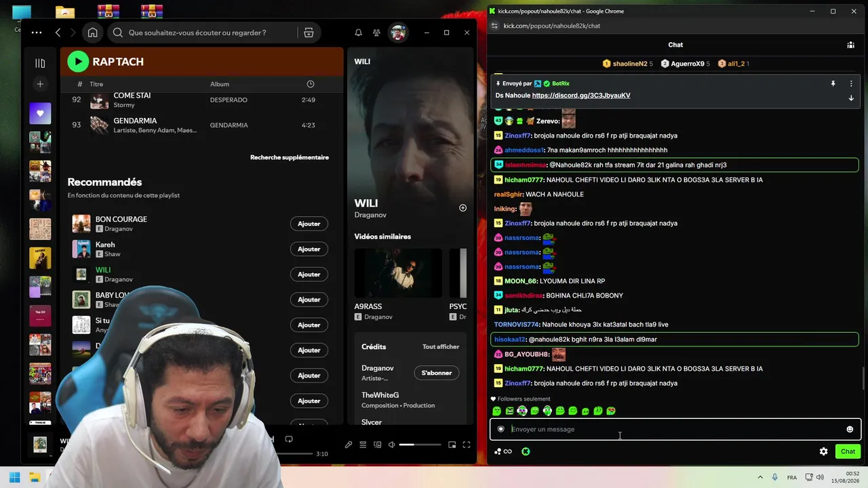Open chat settings gear

tap(823, 451)
